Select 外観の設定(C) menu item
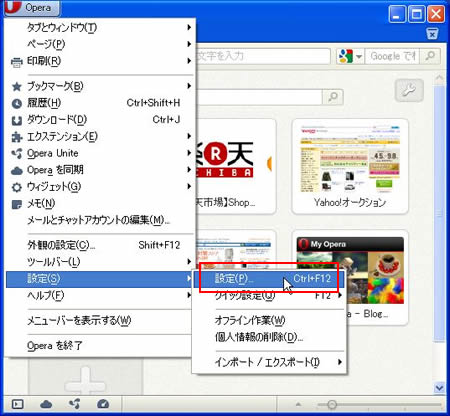This screenshot has width=450, height=416. [x=100, y=245]
